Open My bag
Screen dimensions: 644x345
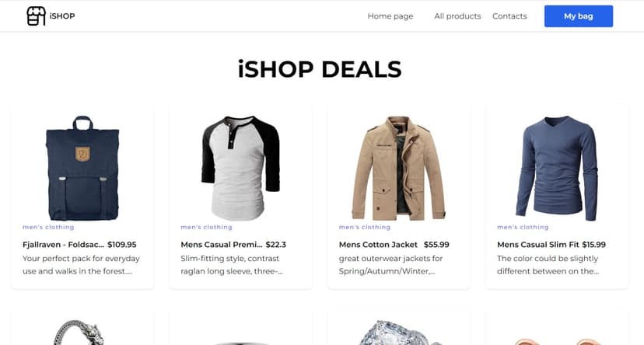tap(578, 16)
